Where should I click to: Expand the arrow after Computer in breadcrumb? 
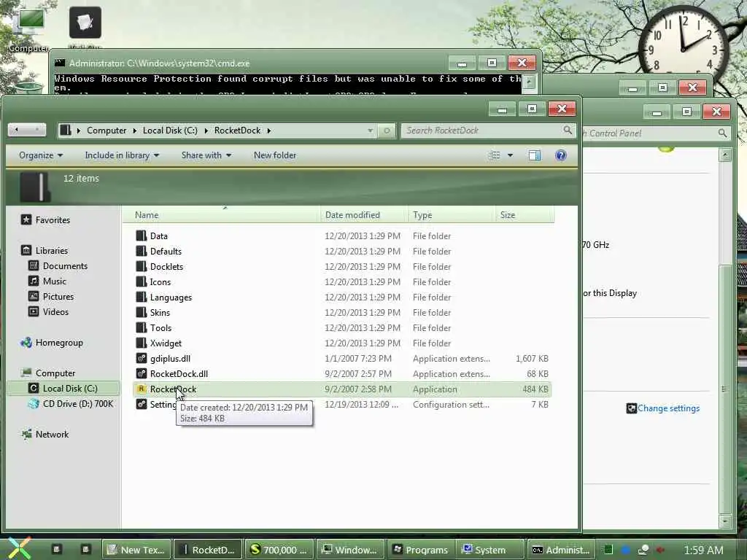coord(135,131)
